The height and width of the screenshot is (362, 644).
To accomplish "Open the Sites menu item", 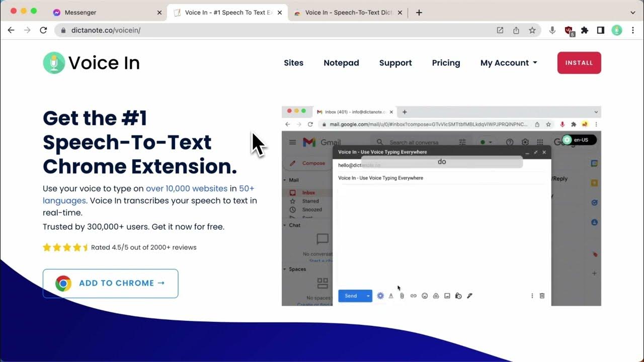I will pos(293,63).
